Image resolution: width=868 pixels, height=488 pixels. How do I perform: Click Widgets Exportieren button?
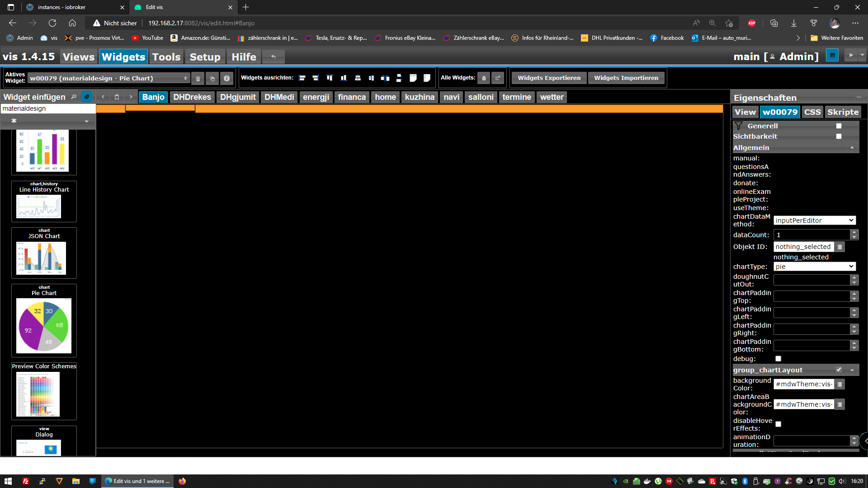coord(549,78)
